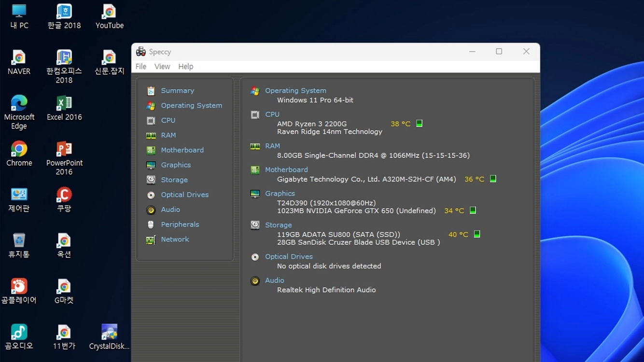Click the Speccy title bar app icon

(x=140, y=52)
